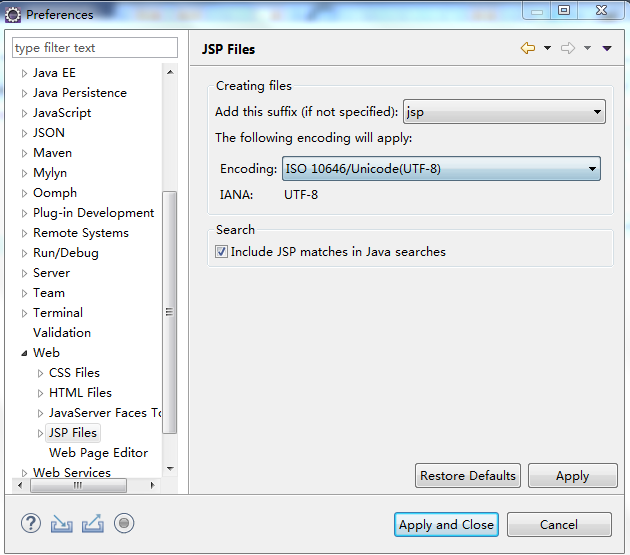Select the Maven preferences item
This screenshot has height=555, width=630.
52,153
